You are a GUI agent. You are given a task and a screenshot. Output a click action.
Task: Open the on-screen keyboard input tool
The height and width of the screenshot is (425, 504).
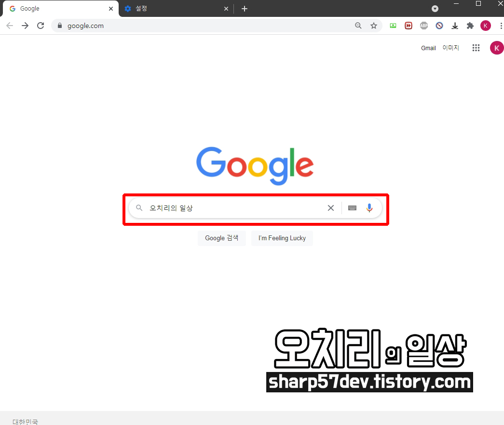[x=352, y=208]
